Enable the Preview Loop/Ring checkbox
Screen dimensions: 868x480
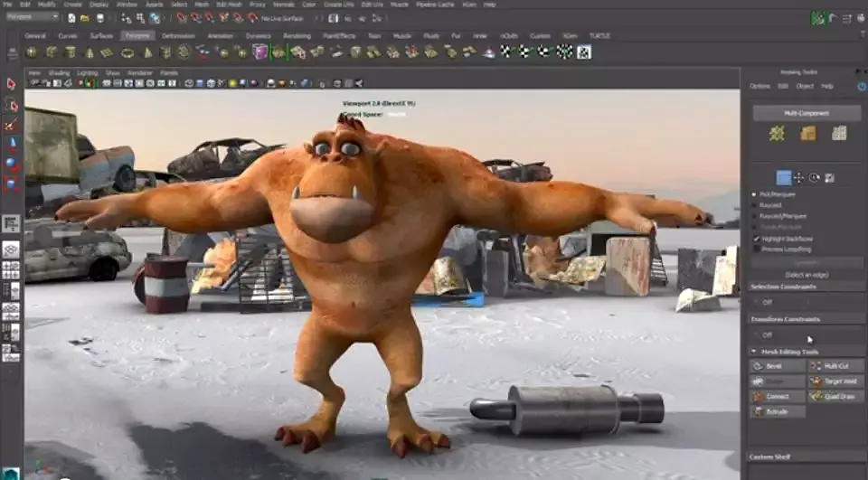[756, 249]
